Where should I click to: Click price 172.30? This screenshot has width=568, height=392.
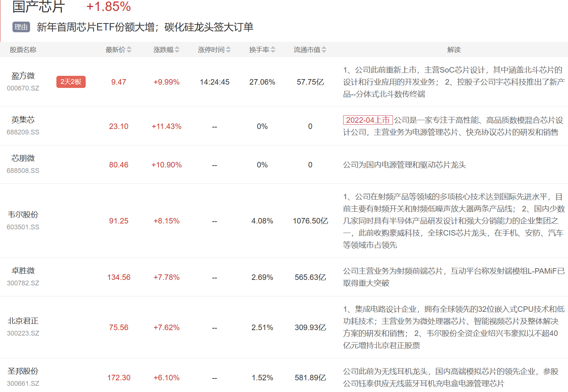tap(119, 378)
